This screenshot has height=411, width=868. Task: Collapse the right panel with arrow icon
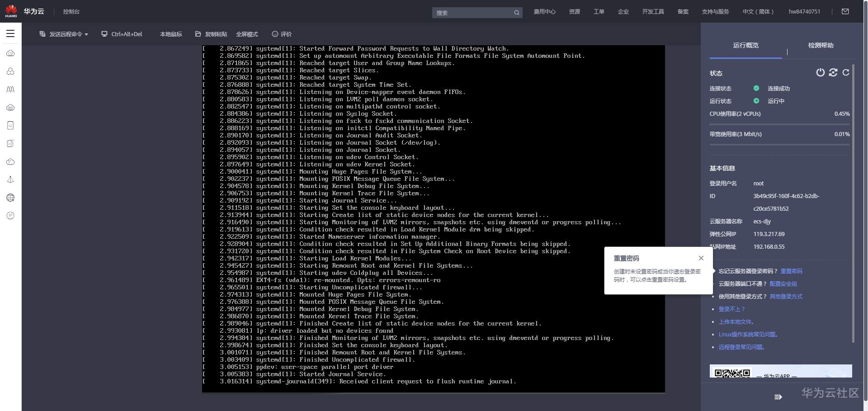(x=778, y=397)
